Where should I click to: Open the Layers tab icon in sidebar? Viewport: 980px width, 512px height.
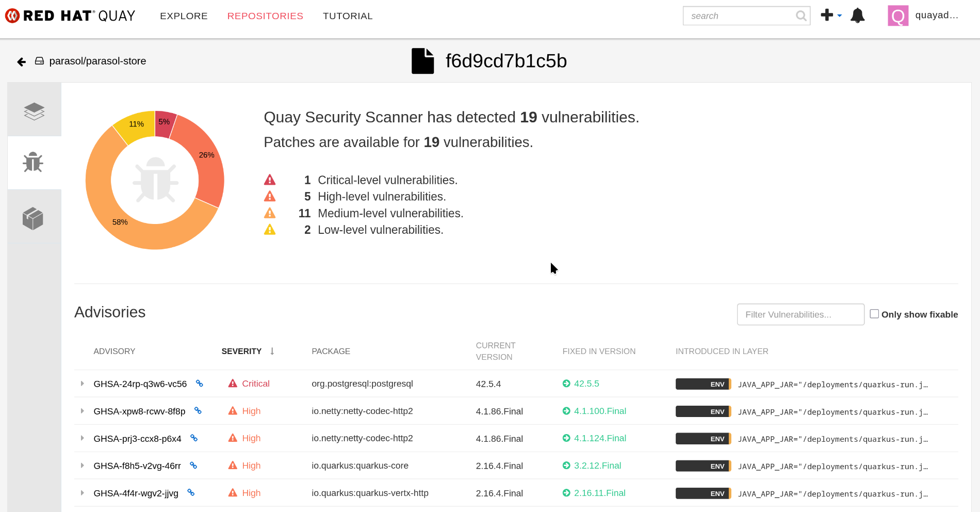pyautogui.click(x=34, y=111)
